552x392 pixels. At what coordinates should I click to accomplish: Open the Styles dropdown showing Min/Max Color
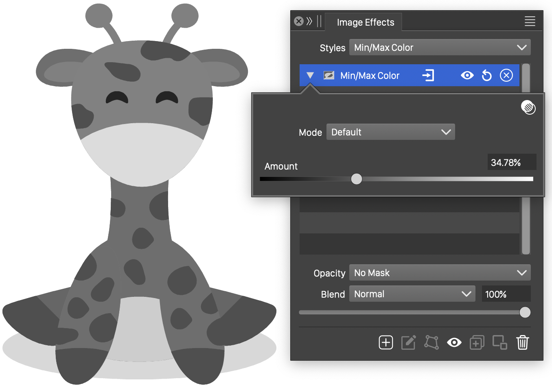pyautogui.click(x=440, y=48)
